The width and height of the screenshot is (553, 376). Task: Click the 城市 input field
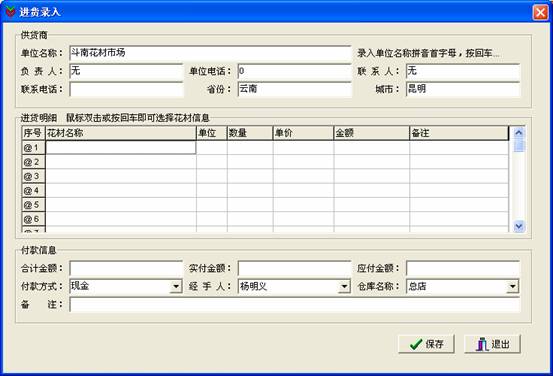[463, 90]
